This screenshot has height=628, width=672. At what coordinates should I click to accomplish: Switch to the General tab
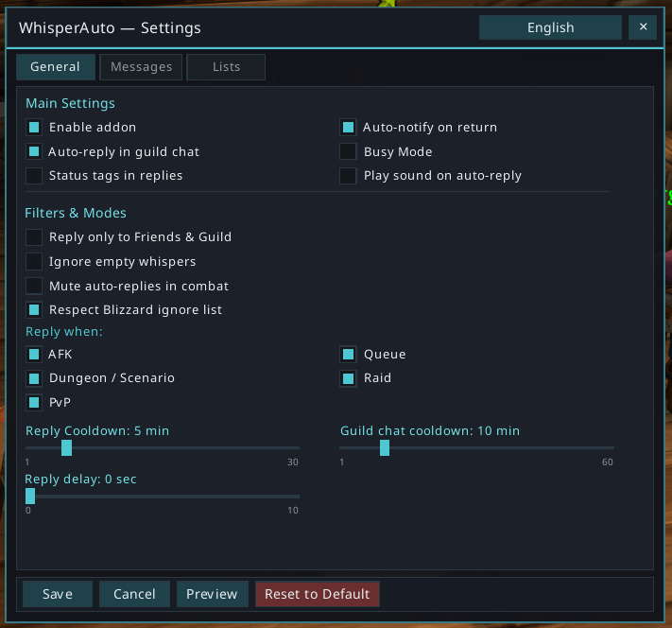[55, 67]
